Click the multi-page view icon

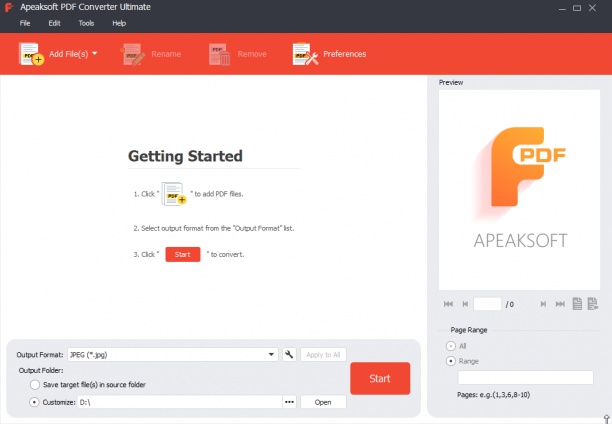[x=592, y=304]
